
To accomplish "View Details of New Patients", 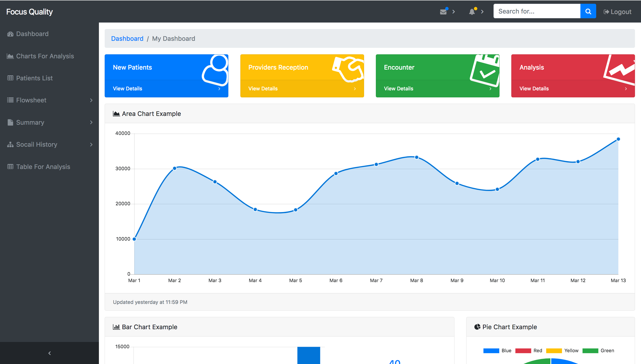I will [127, 89].
